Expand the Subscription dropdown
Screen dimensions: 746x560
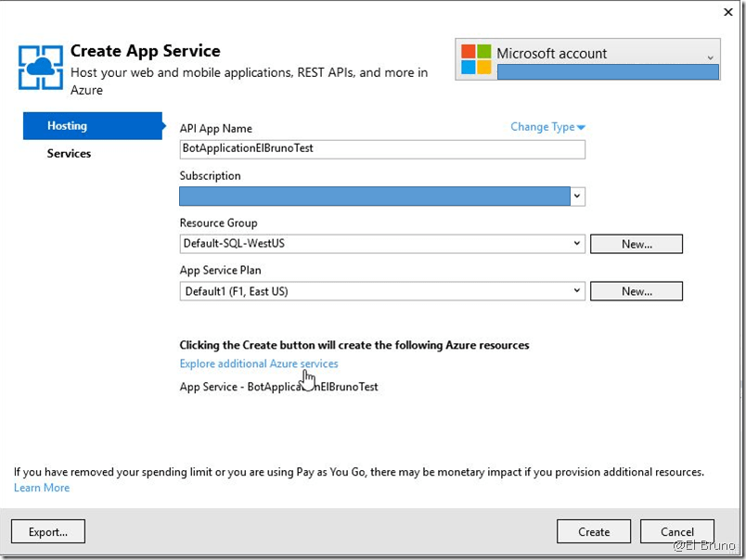point(577,196)
